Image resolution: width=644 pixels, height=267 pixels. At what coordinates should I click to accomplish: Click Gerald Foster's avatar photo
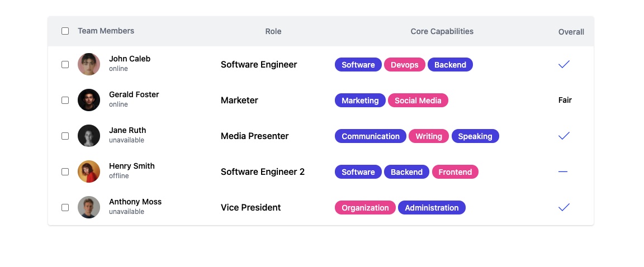(x=89, y=100)
